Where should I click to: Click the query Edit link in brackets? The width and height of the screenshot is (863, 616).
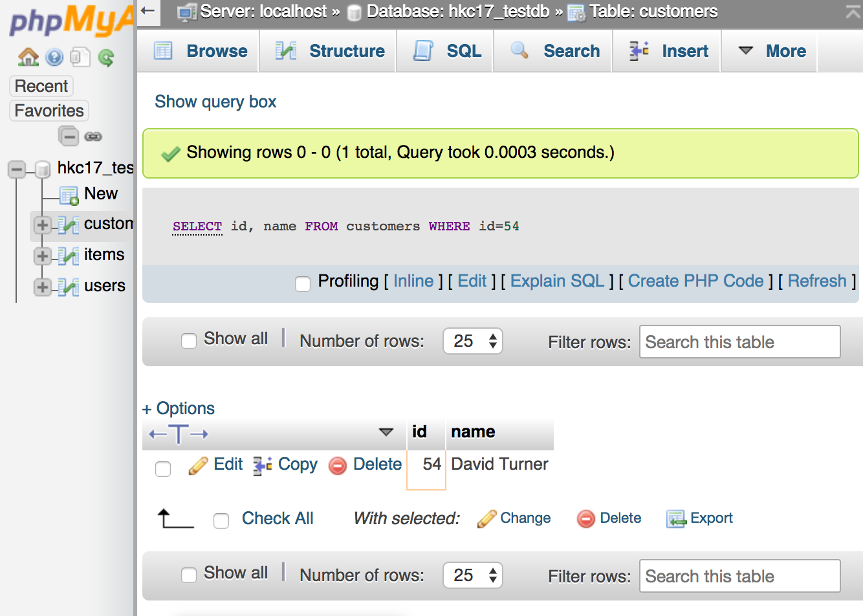click(x=472, y=281)
